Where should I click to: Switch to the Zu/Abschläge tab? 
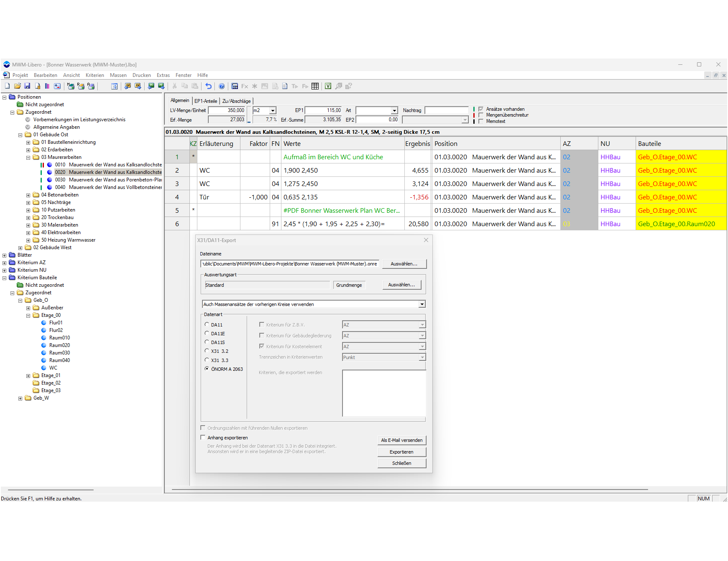pos(236,101)
